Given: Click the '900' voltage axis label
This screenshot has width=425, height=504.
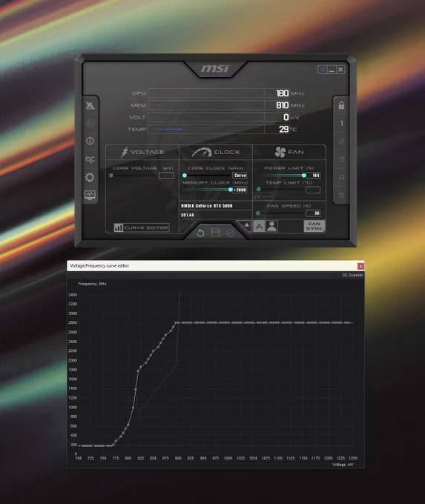Looking at the screenshot, I should [178, 458].
